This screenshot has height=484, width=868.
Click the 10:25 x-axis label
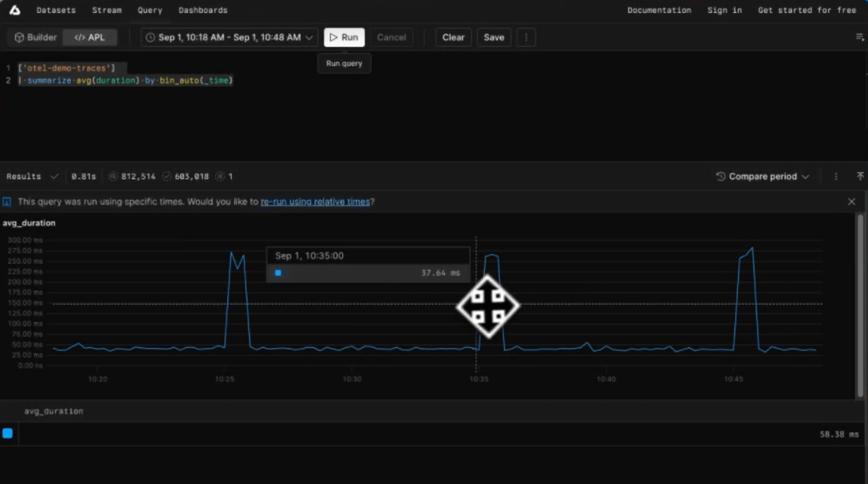pos(225,379)
